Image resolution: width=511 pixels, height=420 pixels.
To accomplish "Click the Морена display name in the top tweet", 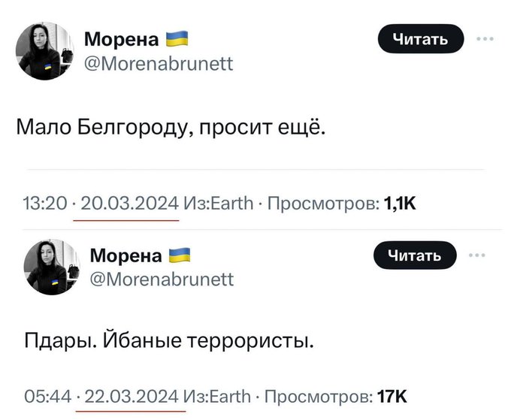I will point(120,39).
